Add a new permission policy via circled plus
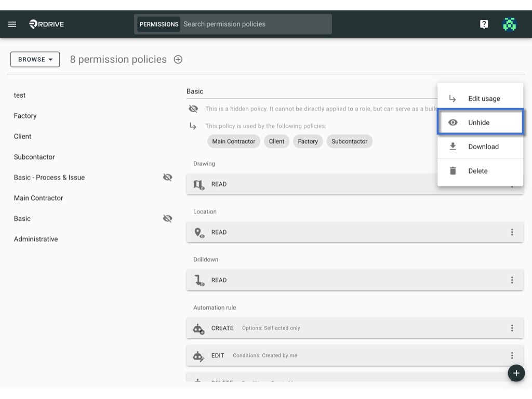This screenshot has width=532, height=399. (x=178, y=59)
